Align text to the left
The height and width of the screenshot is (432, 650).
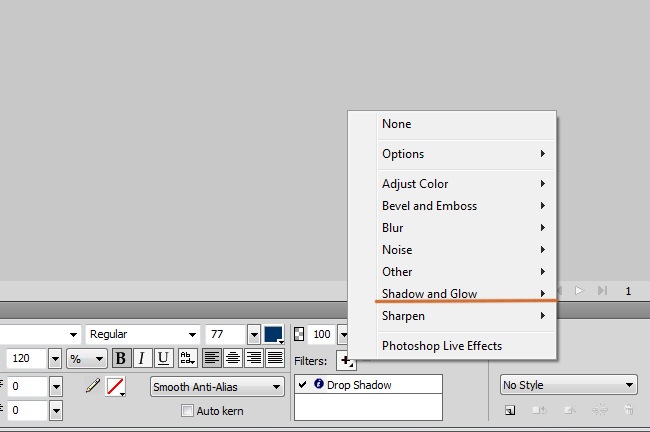212,358
